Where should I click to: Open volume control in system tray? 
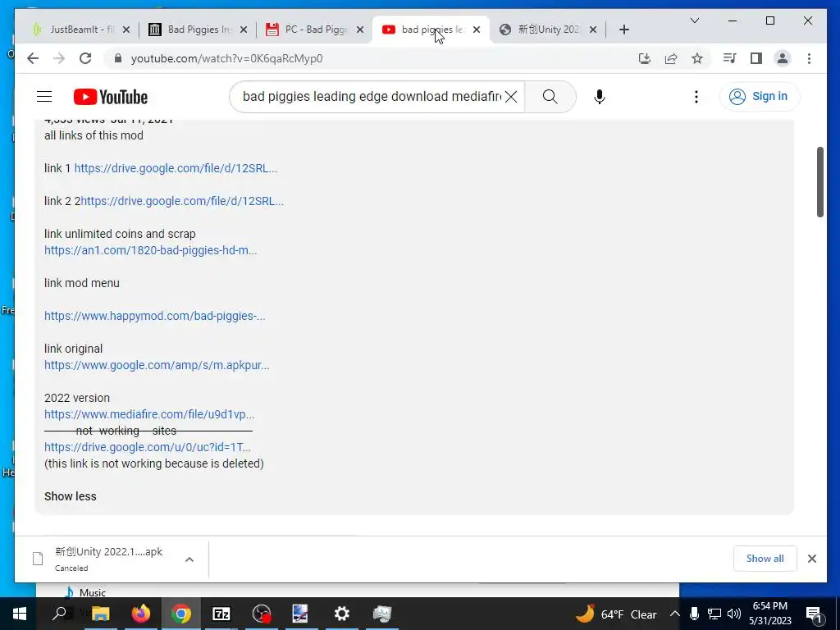(x=734, y=614)
